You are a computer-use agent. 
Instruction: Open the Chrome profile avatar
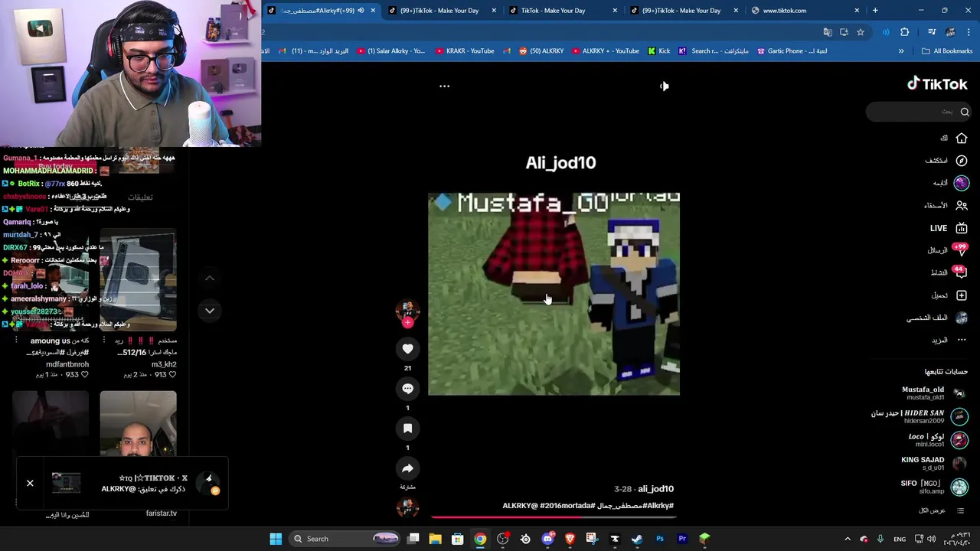950,32
